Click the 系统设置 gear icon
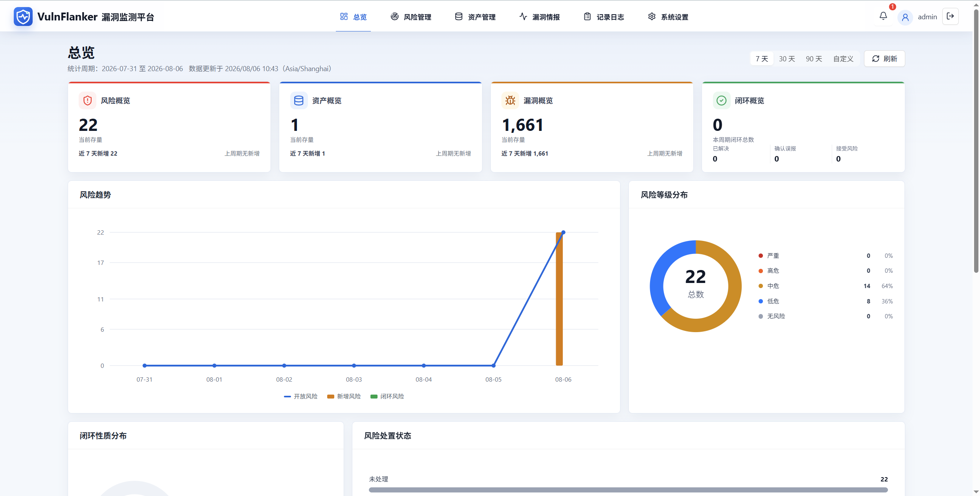Image resolution: width=980 pixels, height=496 pixels. (x=652, y=17)
